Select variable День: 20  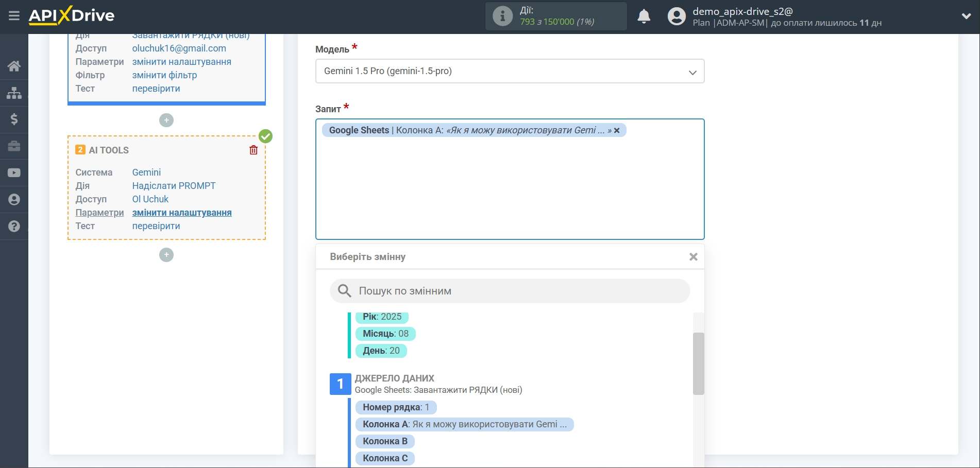tap(381, 351)
